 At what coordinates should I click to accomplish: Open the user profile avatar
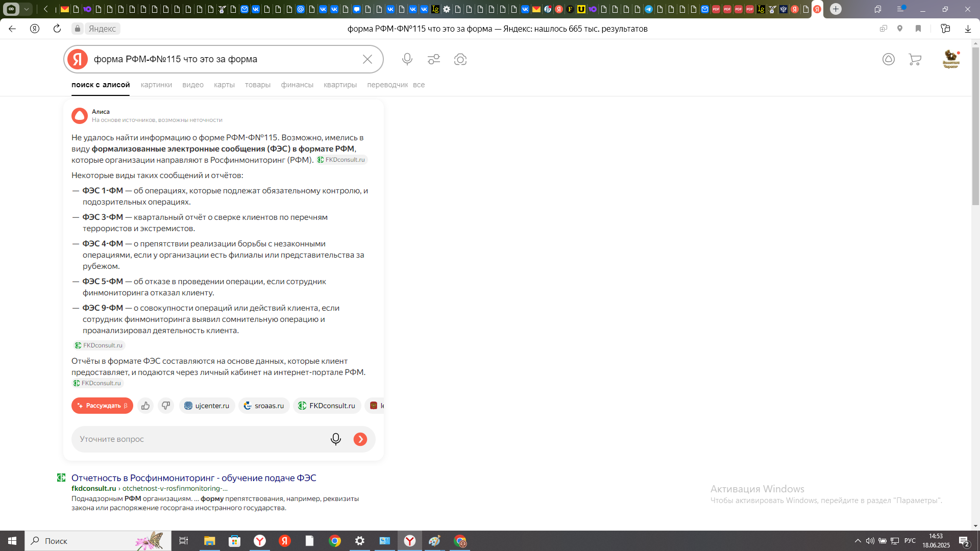click(x=951, y=59)
